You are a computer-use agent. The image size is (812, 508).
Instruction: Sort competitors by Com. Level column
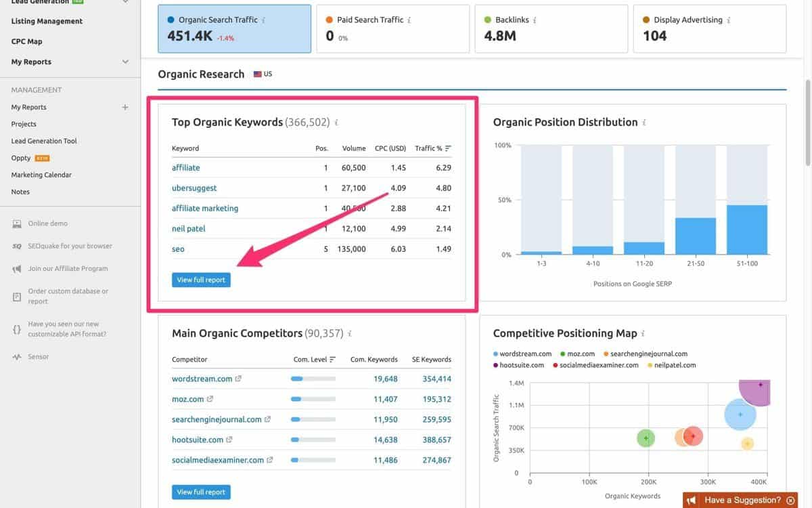click(314, 360)
